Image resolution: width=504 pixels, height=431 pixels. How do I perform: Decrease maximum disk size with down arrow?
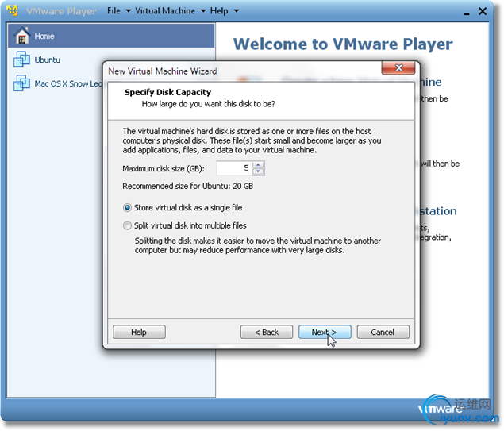coord(258,171)
